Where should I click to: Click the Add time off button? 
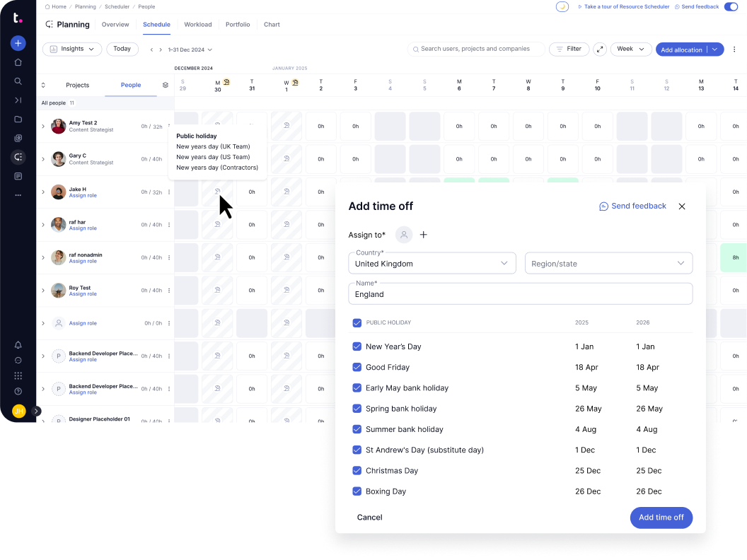(x=661, y=517)
